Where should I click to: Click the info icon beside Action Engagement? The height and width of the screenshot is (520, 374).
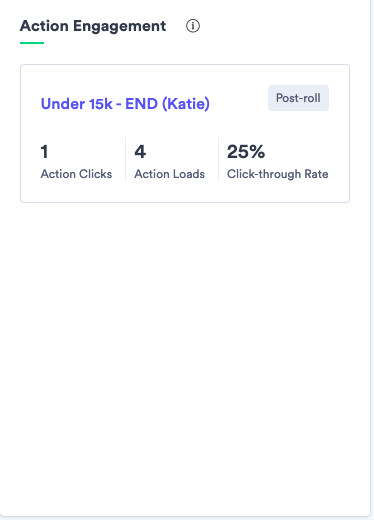pos(193,26)
